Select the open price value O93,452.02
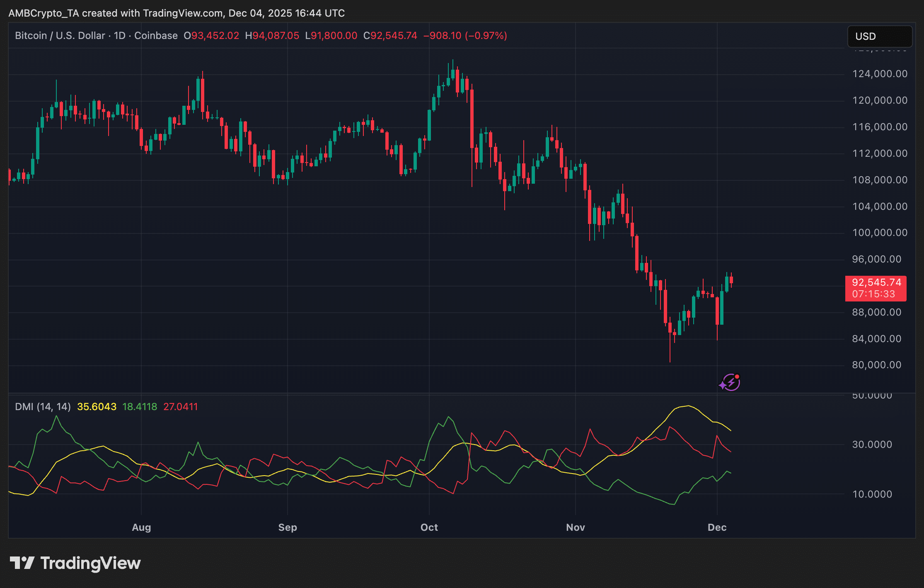The width and height of the screenshot is (924, 588). point(211,36)
